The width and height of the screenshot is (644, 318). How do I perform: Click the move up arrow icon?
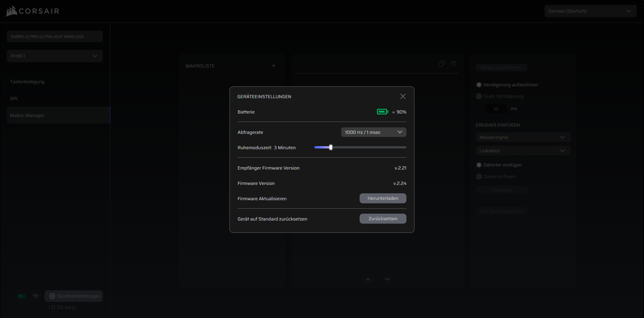368,279
